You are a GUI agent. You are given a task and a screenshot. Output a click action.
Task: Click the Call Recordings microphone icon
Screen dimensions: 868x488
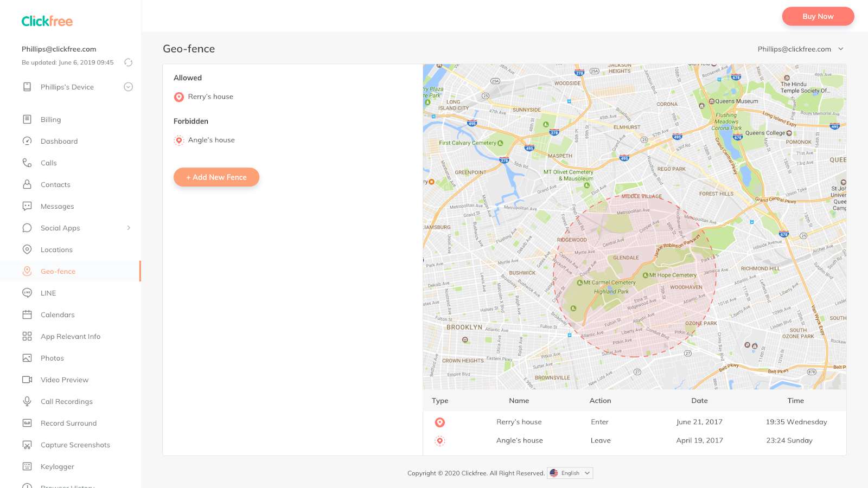(x=27, y=401)
